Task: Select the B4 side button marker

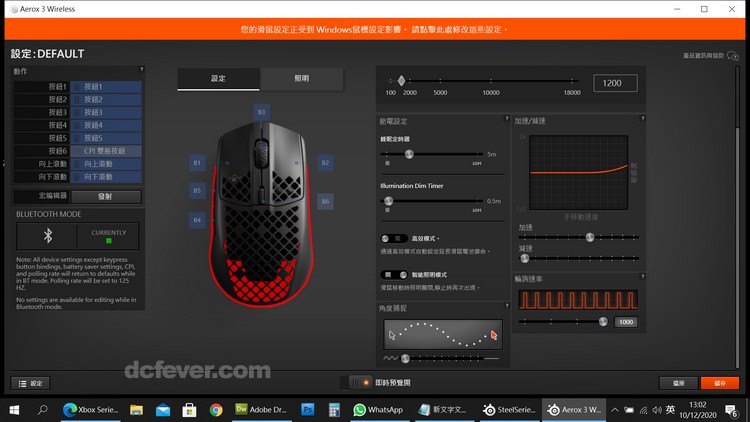Action: click(197, 220)
